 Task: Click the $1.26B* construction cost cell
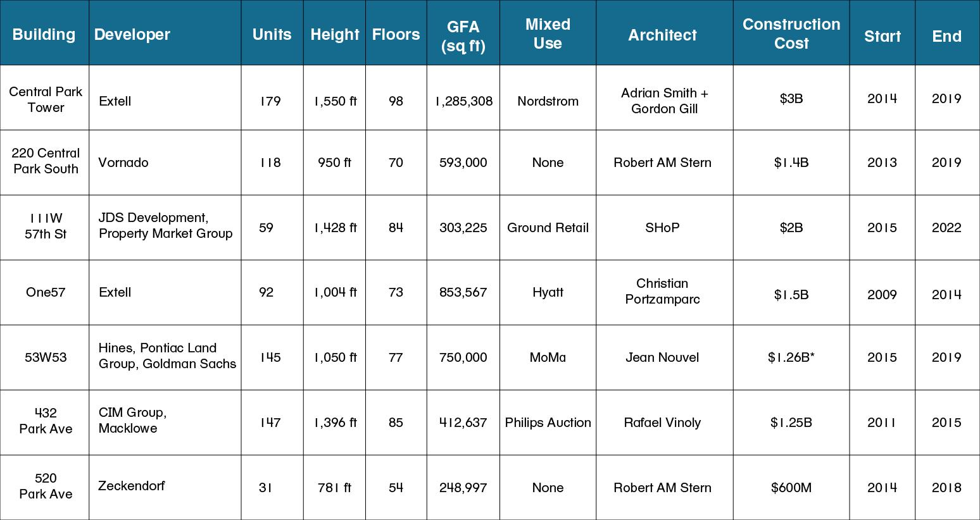point(791,357)
